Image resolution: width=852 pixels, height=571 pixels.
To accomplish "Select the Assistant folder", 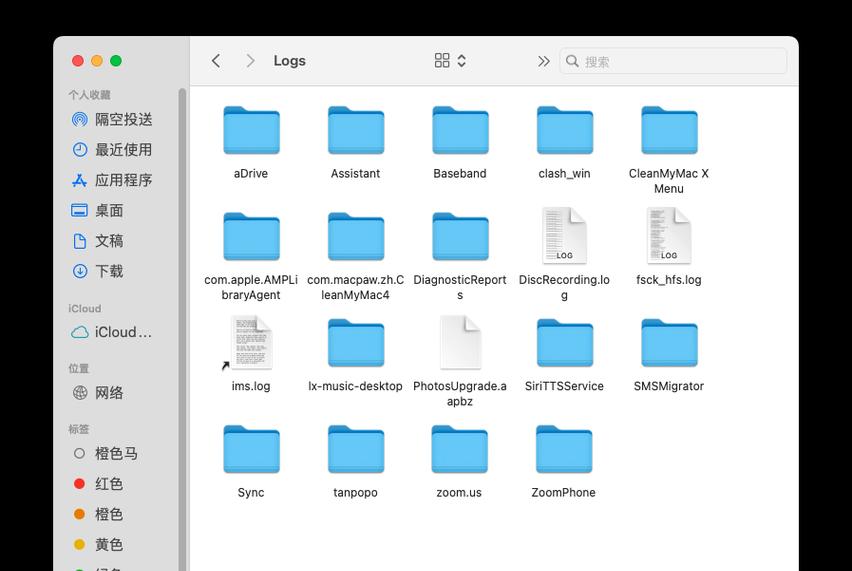I will click(x=355, y=131).
